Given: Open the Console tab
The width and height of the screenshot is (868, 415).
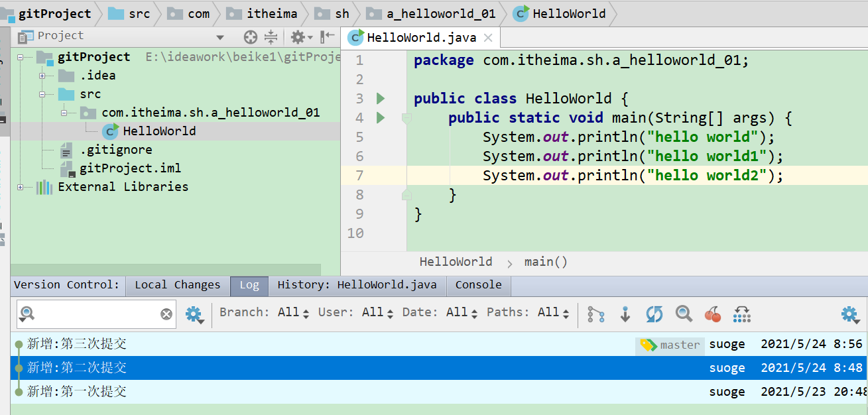Looking at the screenshot, I should coord(478,285).
